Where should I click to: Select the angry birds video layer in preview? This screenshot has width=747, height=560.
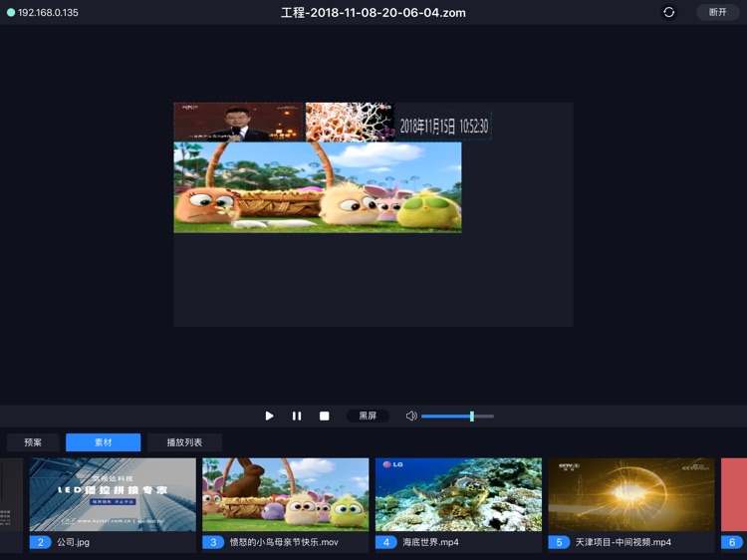(x=318, y=187)
